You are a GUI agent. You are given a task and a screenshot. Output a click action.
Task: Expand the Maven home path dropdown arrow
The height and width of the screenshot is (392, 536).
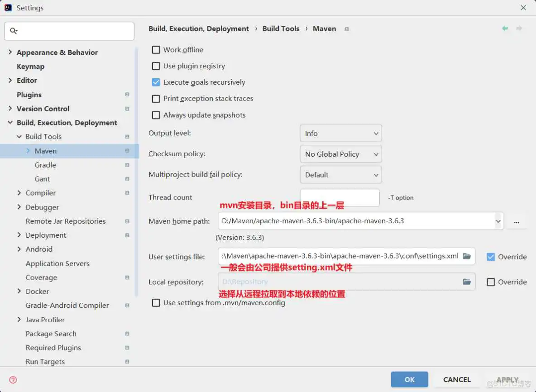click(498, 221)
